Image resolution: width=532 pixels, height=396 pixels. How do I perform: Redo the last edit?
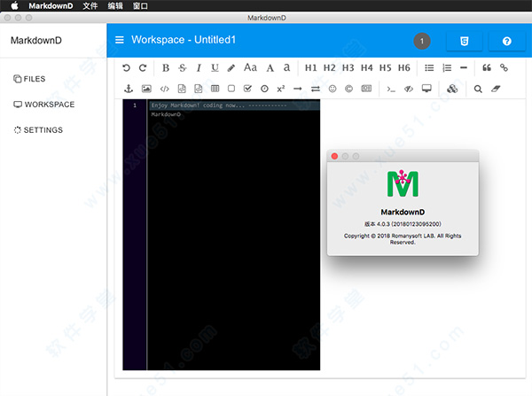point(143,68)
